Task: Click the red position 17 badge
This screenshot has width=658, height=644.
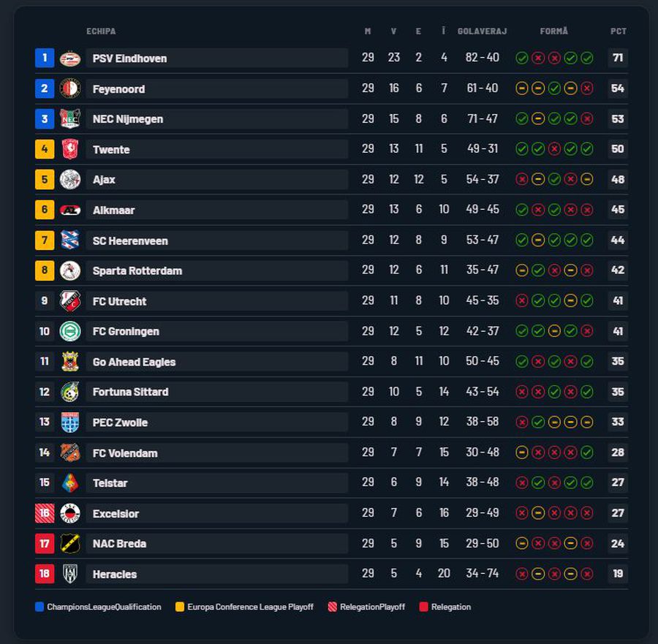Action: pyautogui.click(x=45, y=544)
